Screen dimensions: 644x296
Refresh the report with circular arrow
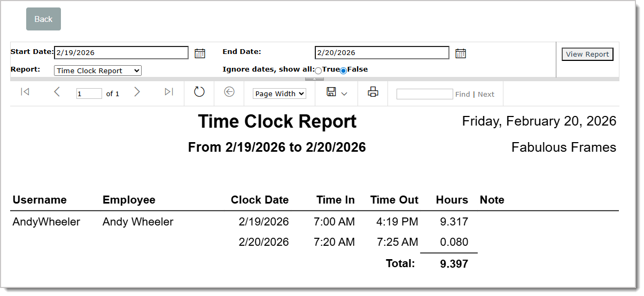pos(199,92)
